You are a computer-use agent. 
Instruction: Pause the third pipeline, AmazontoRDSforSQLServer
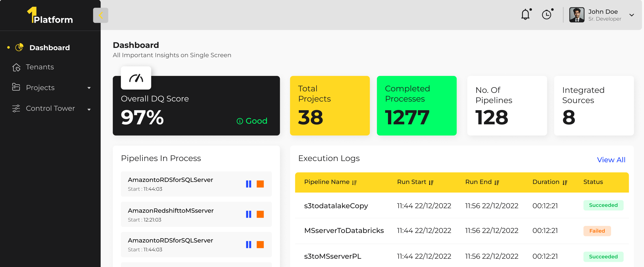[x=248, y=244]
